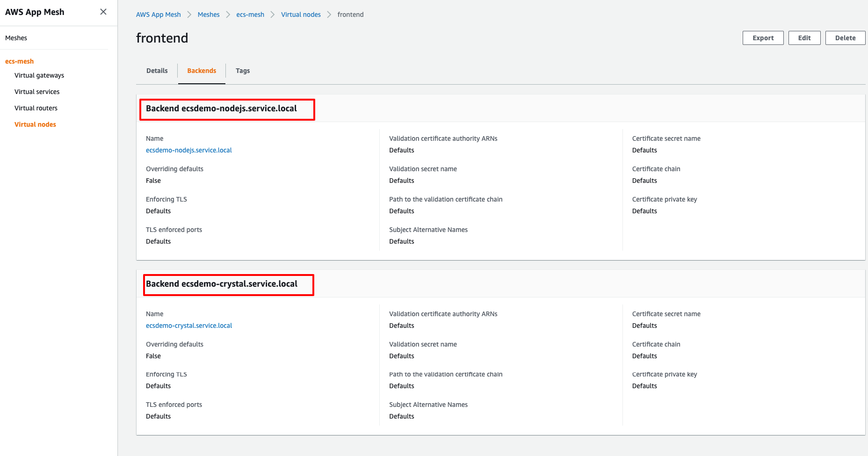Screen dimensions: 868x456
Task: Select Virtual gateways in the sidebar
Action: (39, 75)
